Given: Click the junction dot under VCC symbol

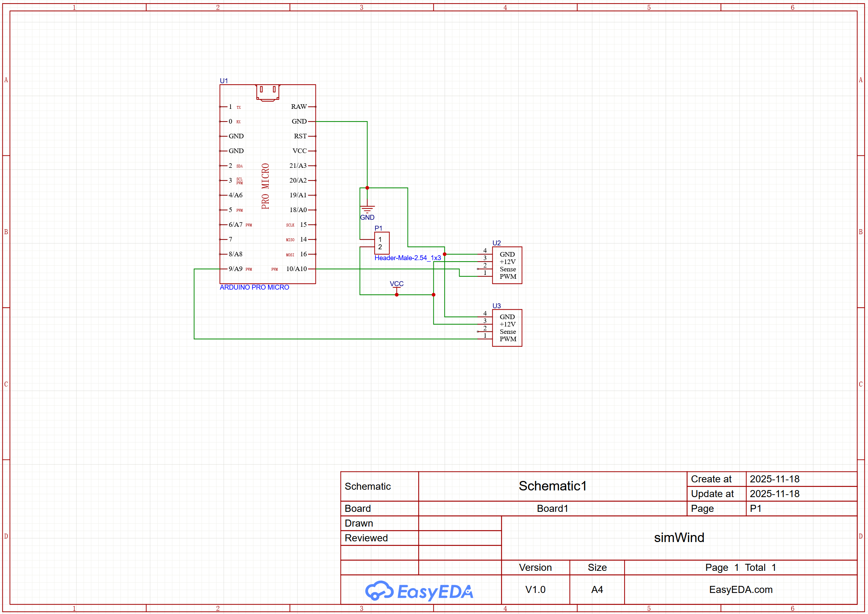Looking at the screenshot, I should pos(396,295).
